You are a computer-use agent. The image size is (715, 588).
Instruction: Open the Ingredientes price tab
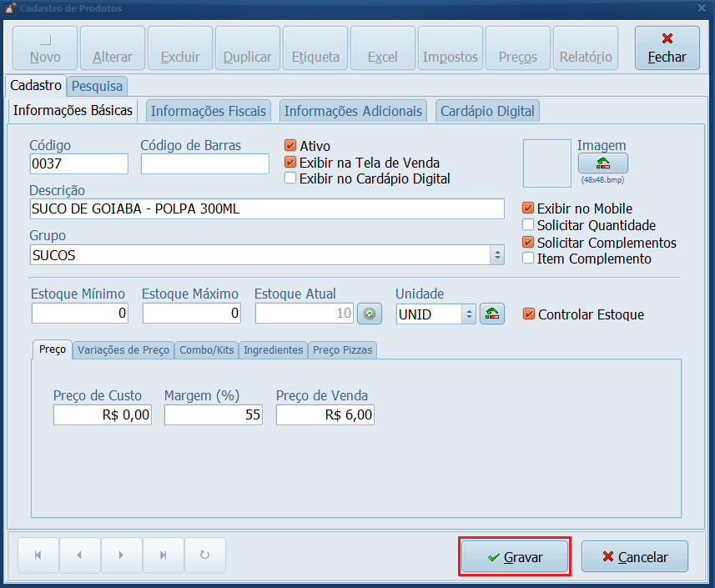(x=273, y=350)
